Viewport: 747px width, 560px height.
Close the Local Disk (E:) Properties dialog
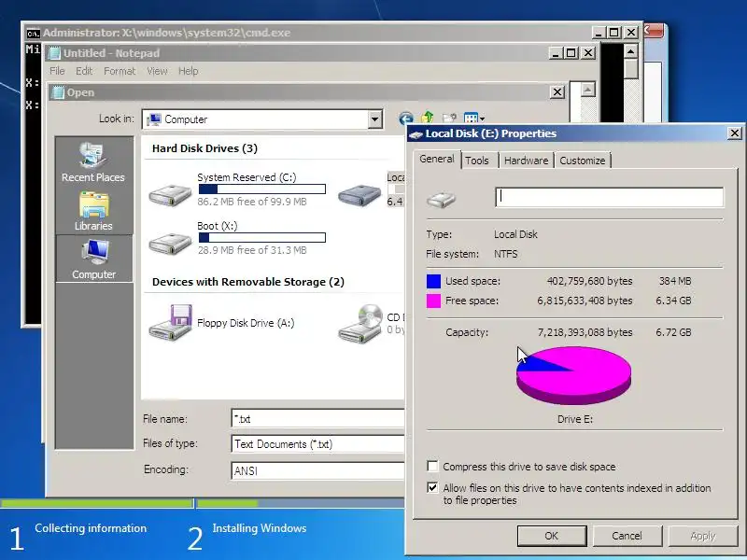pos(735,133)
